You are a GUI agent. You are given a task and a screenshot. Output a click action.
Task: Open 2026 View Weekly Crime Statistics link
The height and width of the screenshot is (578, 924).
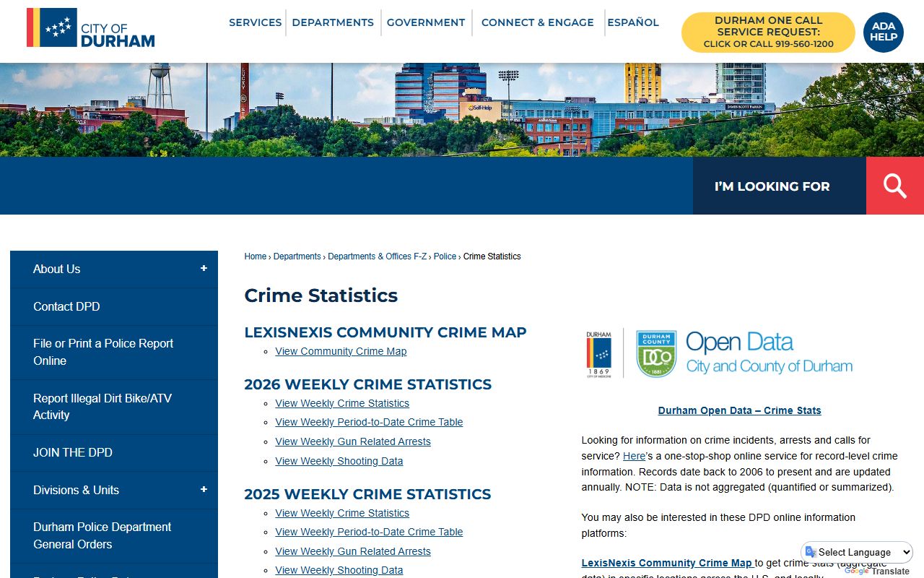pyautogui.click(x=342, y=403)
